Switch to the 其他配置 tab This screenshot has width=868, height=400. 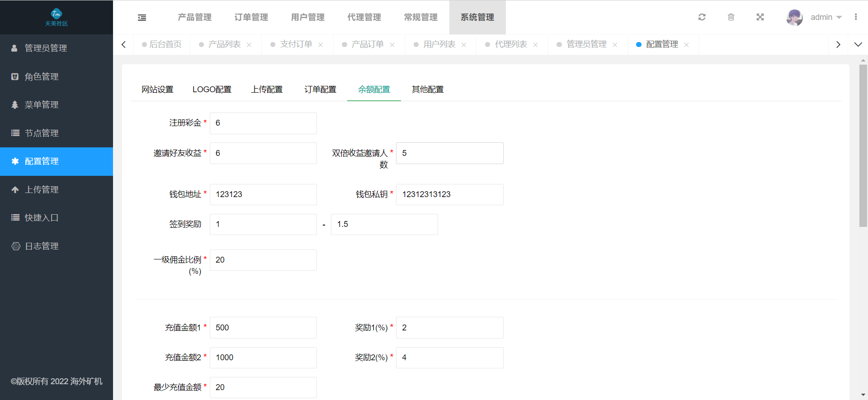pyautogui.click(x=428, y=89)
